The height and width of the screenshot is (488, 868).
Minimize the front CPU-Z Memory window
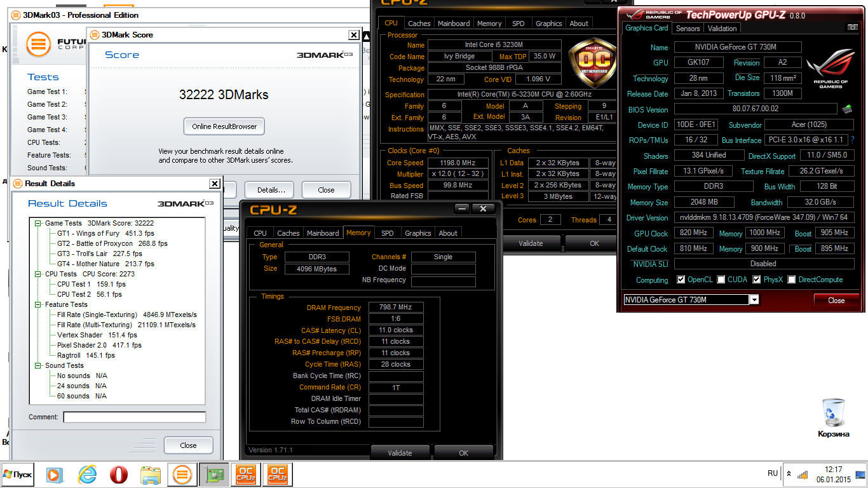point(462,209)
